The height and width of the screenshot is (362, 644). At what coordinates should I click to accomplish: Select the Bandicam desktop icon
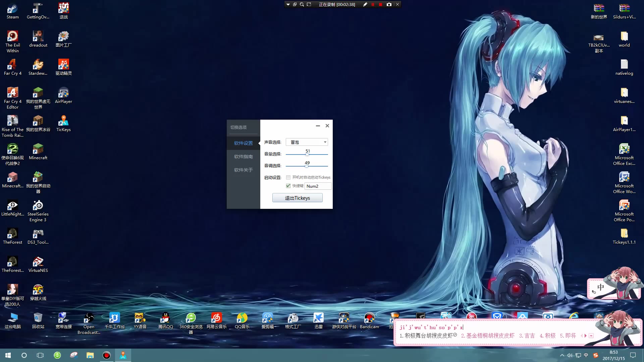[369, 320]
